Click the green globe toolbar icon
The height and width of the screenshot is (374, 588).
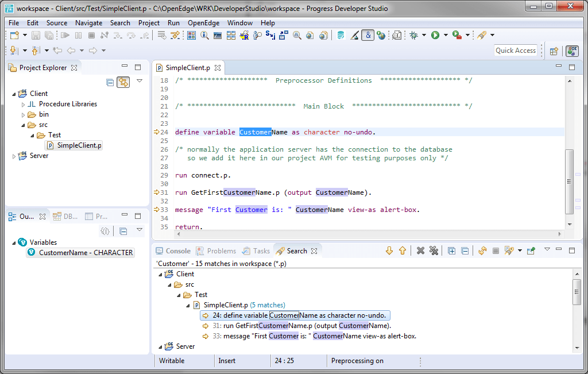(381, 35)
